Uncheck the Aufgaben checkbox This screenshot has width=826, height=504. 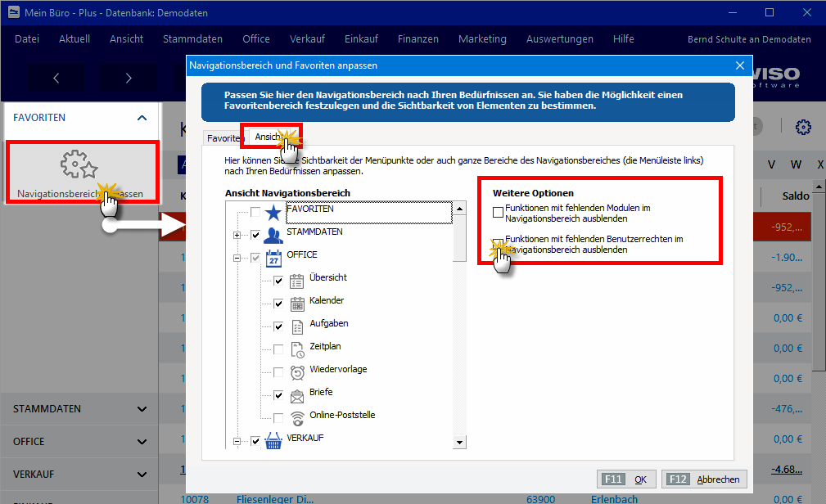[x=278, y=326]
